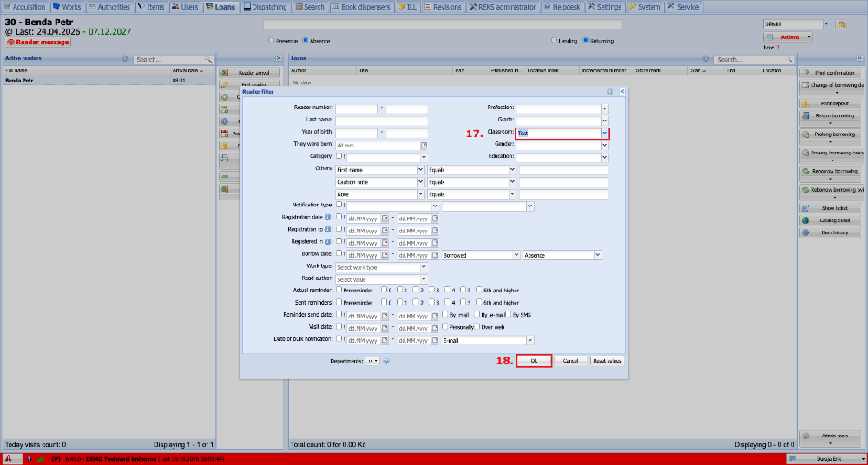
Task: Click the key icon beside department selector
Action: (841, 23)
